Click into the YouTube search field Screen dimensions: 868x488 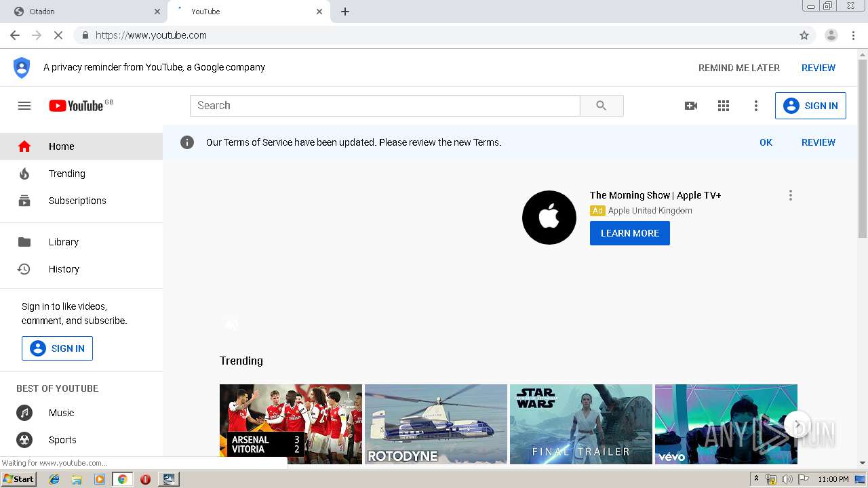385,106
